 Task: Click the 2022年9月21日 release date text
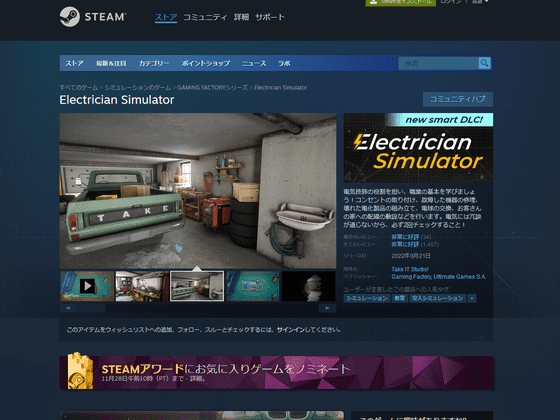click(411, 256)
